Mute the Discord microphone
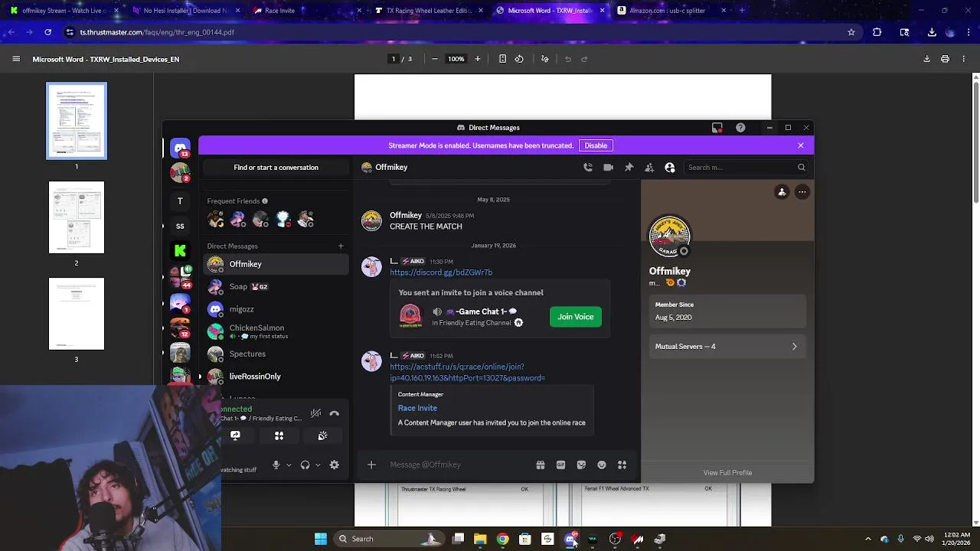980x551 pixels. click(x=276, y=465)
